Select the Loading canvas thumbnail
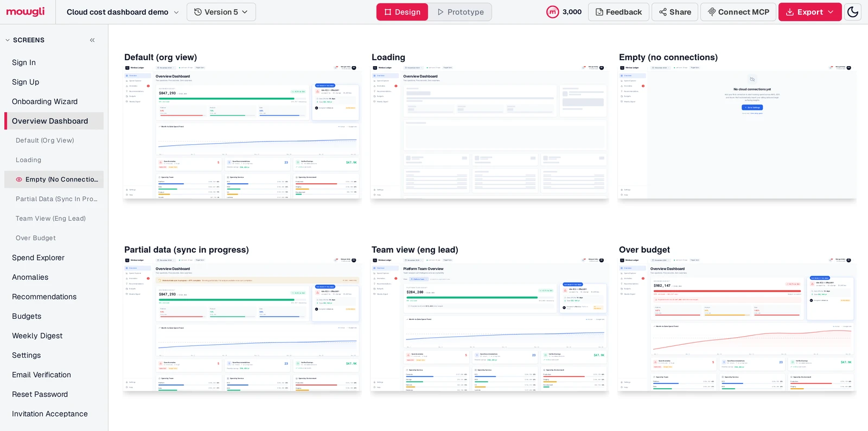This screenshot has height=431, width=868. [x=489, y=132]
